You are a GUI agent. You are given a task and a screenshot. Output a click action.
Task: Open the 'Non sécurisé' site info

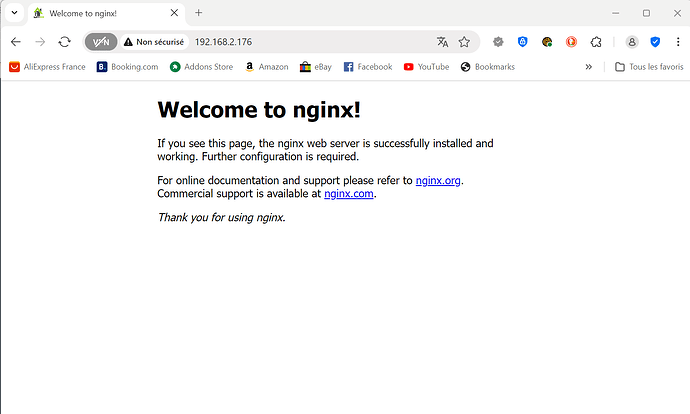154,42
